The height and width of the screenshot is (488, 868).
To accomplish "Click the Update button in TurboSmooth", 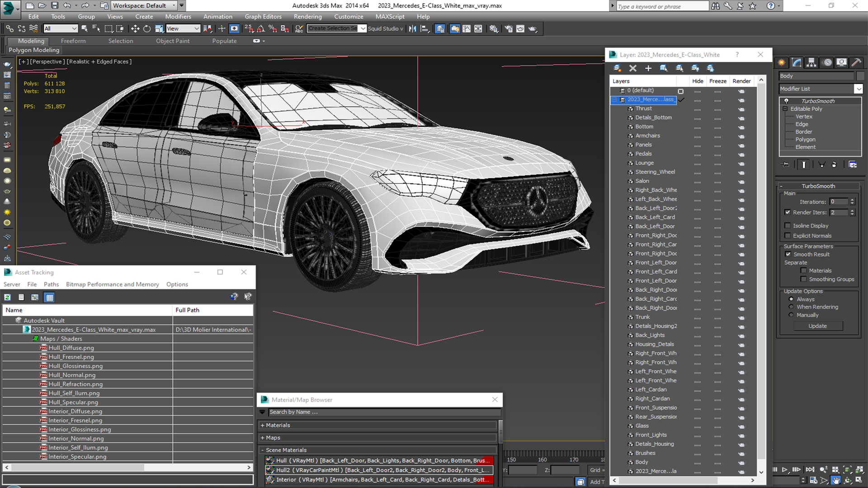I will pyautogui.click(x=817, y=326).
